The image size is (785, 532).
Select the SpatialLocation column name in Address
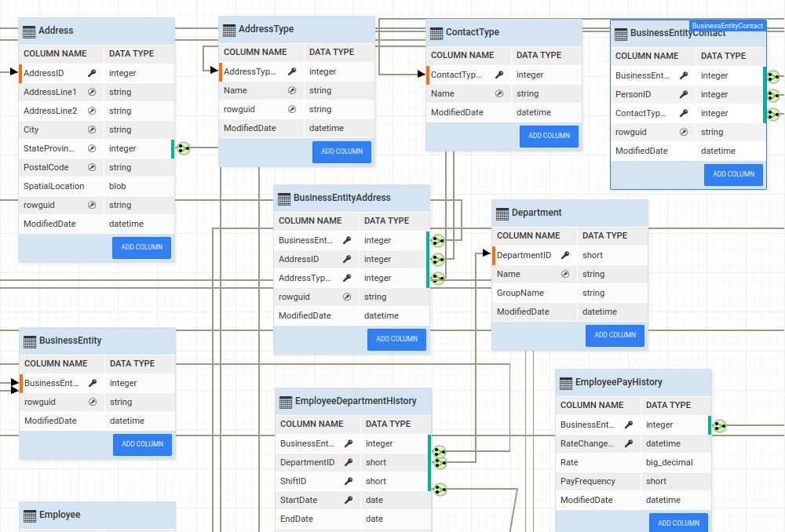pyautogui.click(x=53, y=186)
